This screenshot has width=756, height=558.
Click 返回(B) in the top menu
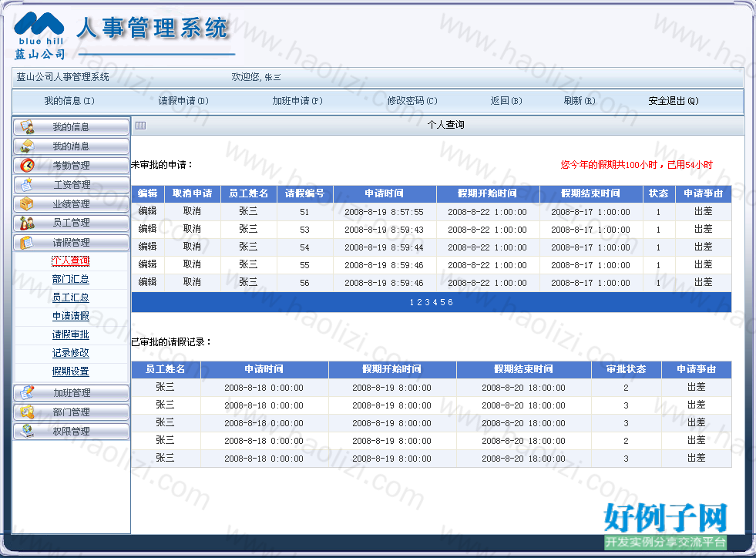point(506,101)
